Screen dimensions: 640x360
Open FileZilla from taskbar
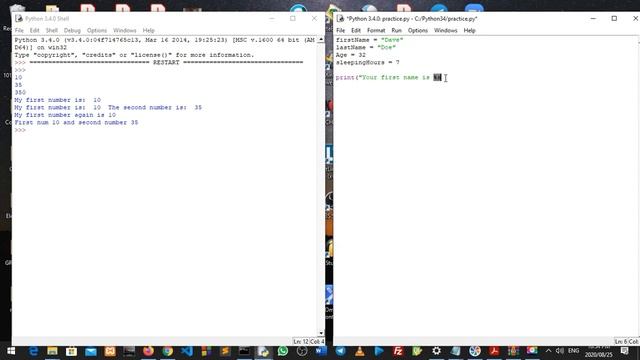click(x=398, y=351)
